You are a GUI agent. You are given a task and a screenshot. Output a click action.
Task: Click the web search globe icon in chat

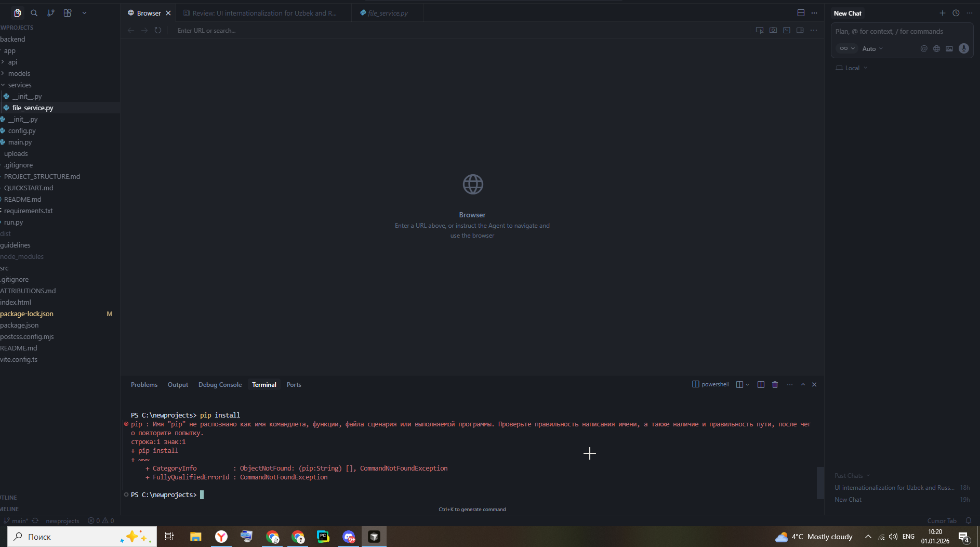936,48
